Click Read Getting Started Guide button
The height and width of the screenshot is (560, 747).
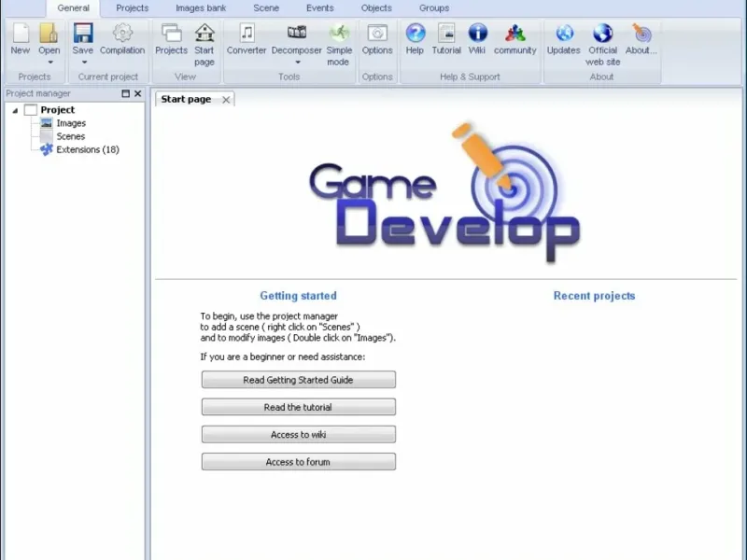click(298, 380)
